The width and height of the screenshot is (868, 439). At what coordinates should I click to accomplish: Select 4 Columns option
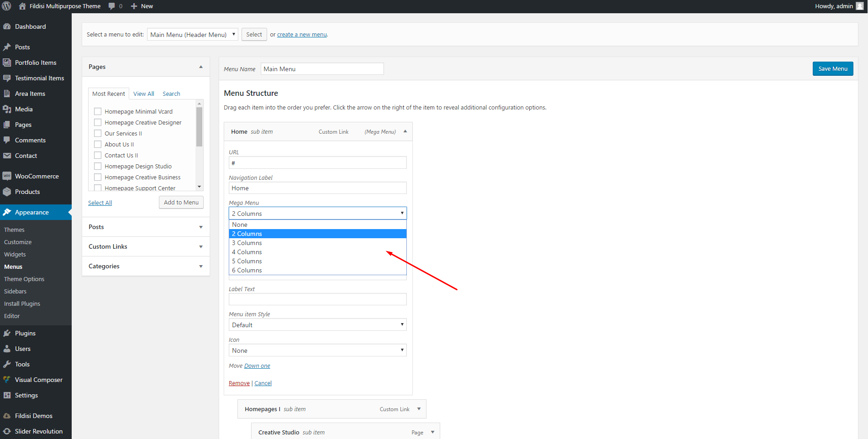(318, 252)
